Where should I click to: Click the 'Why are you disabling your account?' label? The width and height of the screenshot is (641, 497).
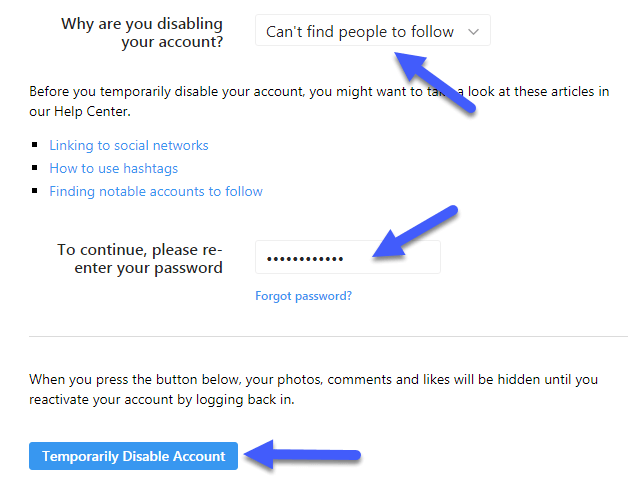point(142,32)
